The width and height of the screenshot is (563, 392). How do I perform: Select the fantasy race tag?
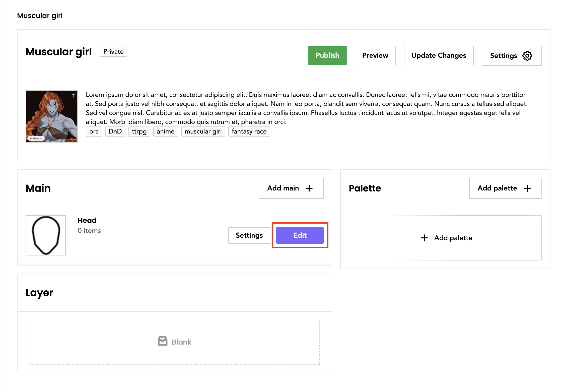coord(249,132)
